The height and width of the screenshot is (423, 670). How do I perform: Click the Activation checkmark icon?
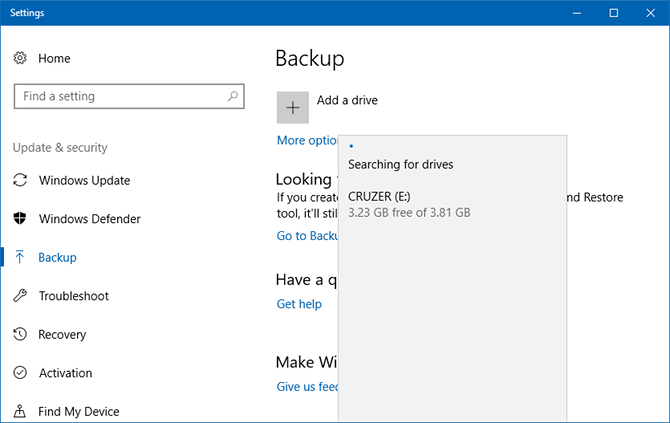[20, 373]
